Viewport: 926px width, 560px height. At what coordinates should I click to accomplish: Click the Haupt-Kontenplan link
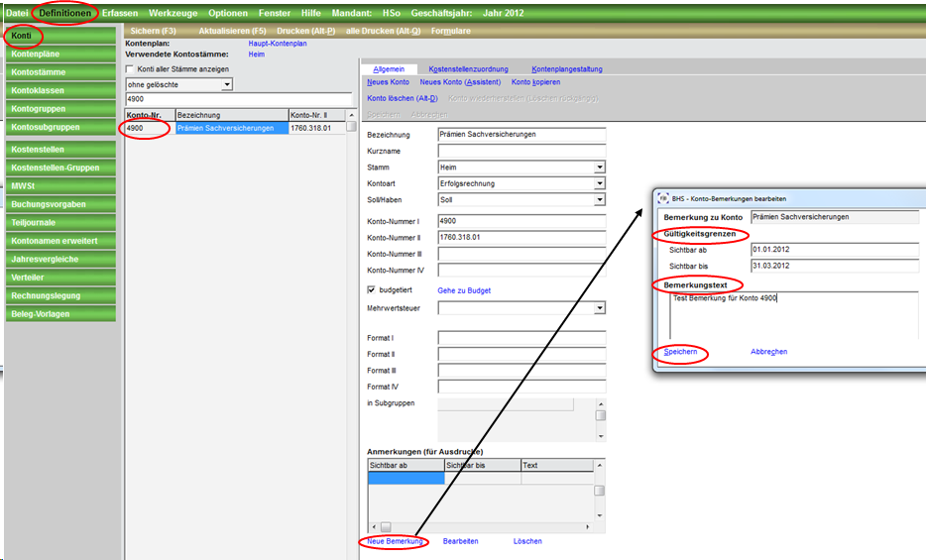[x=278, y=44]
